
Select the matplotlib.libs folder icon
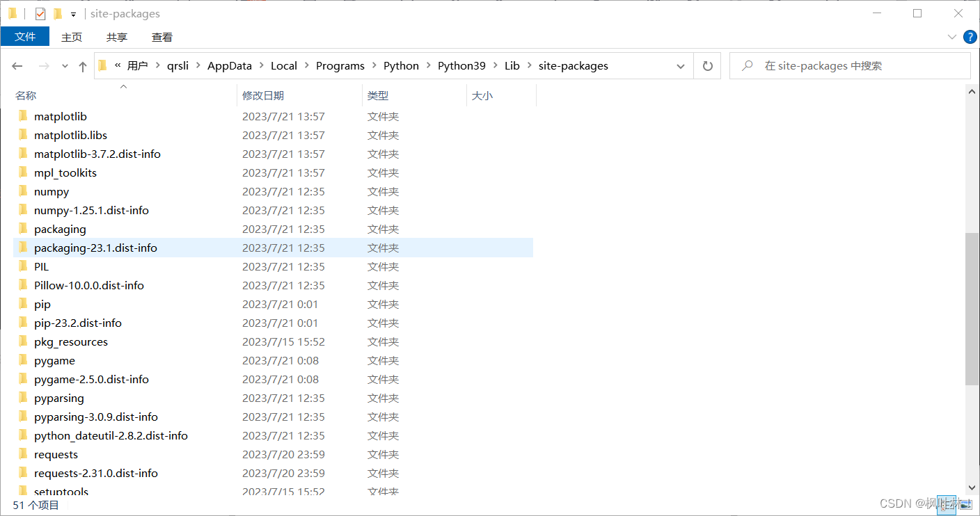[23, 135]
